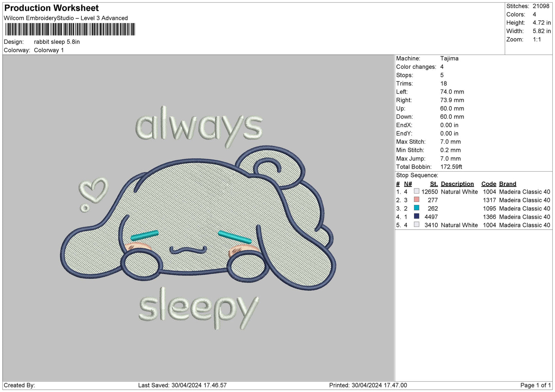This screenshot has width=555, height=392.
Task: Click the 'Brand' column header
Action: point(508,184)
